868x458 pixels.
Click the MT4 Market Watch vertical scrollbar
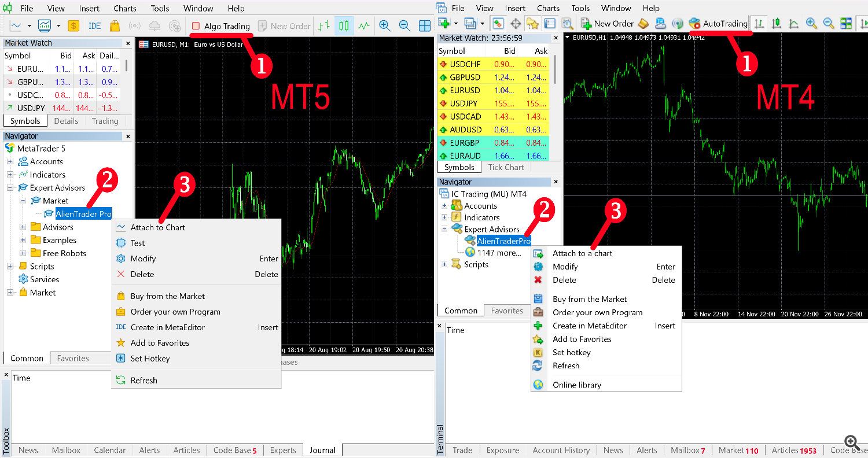555,69
